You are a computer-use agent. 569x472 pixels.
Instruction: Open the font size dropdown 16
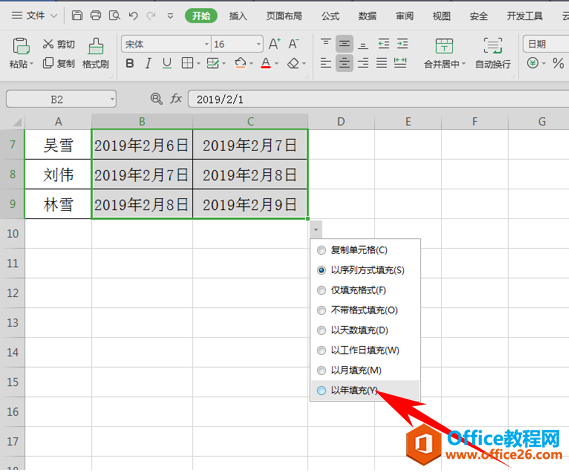259,44
